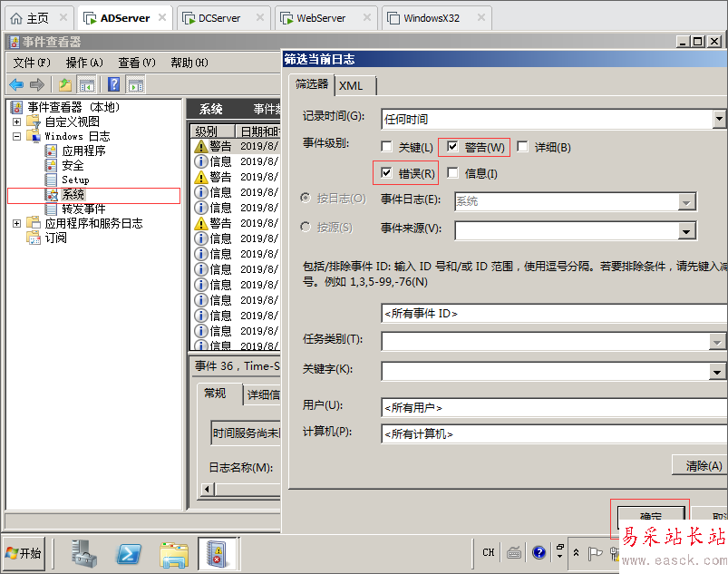The height and width of the screenshot is (574, 728).
Task: Click the tray help question mark icon
Action: pos(539,552)
